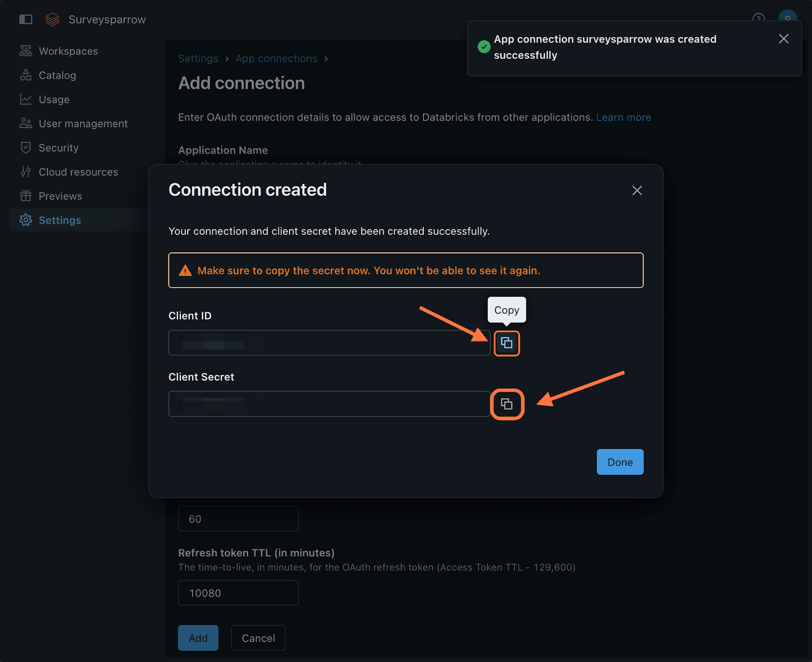Navigate to User management

pyautogui.click(x=83, y=124)
